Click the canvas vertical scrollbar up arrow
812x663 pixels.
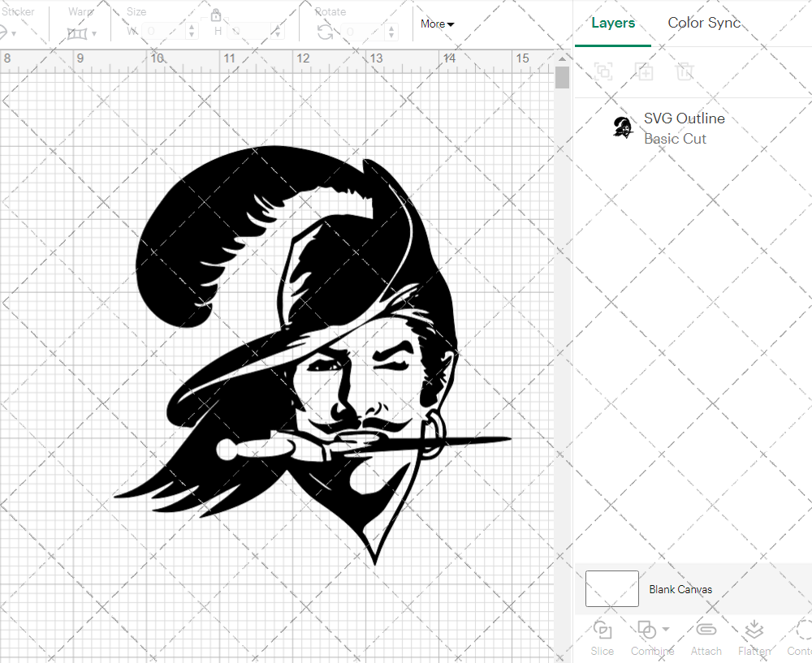pyautogui.click(x=562, y=58)
